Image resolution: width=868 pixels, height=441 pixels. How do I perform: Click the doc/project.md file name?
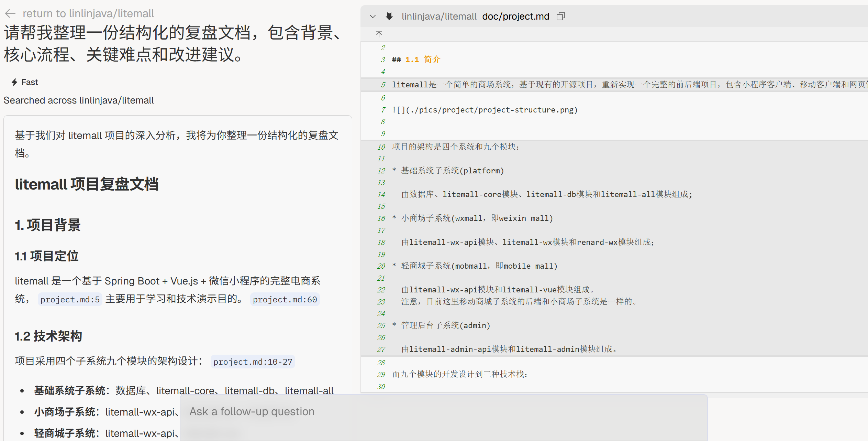tap(515, 16)
